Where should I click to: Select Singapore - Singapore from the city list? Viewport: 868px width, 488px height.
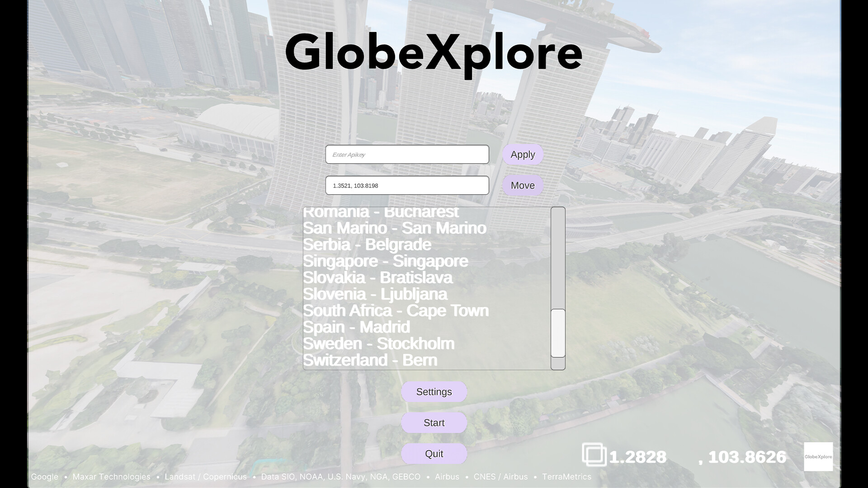385,261
